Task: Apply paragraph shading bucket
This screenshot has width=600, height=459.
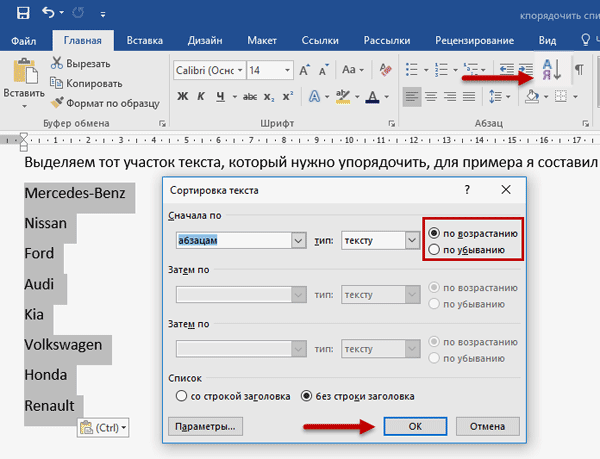Action: pos(532,96)
